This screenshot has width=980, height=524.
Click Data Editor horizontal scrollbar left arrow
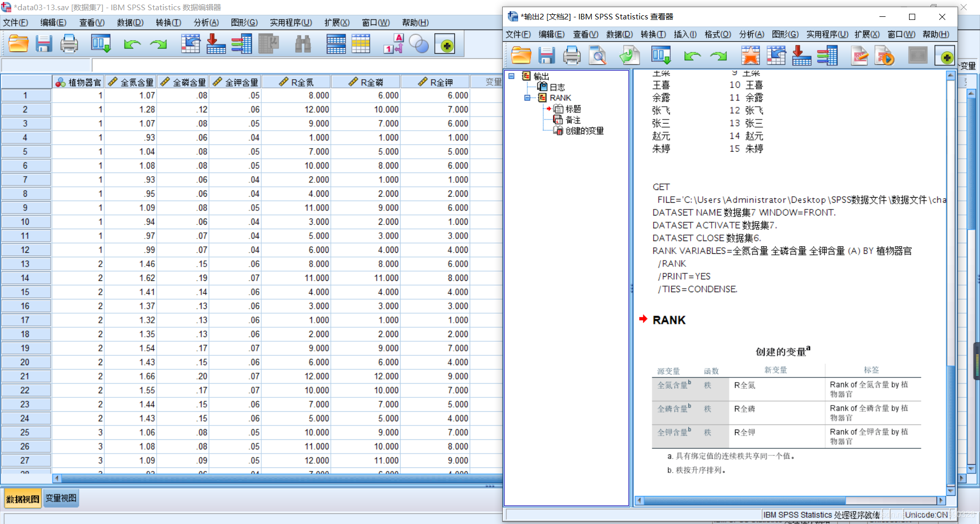click(57, 479)
